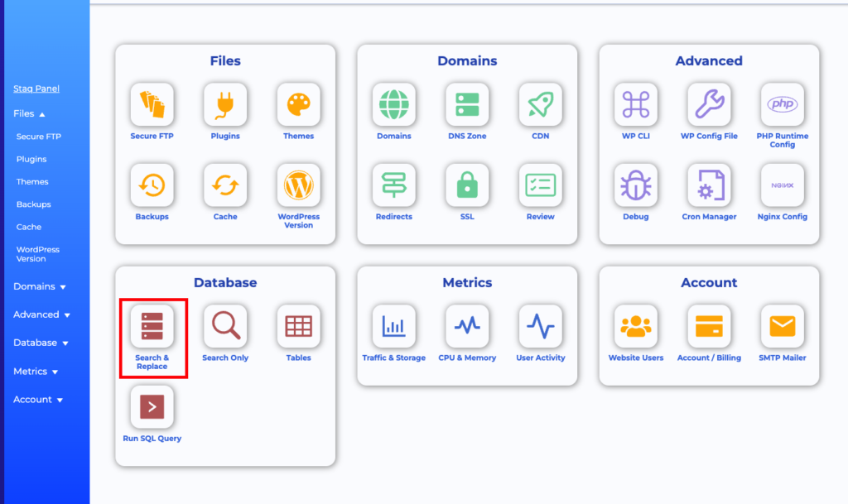View CPU & Memory metrics icon
The height and width of the screenshot is (504, 848).
467,327
